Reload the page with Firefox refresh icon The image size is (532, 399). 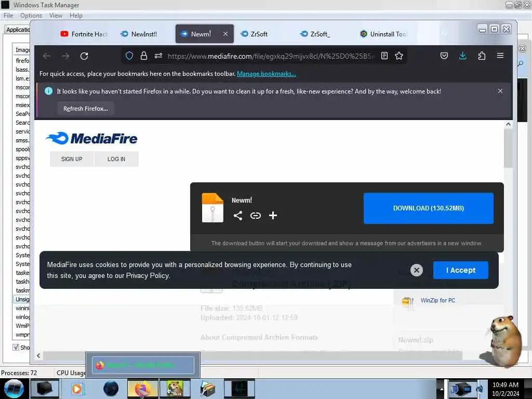[84, 56]
